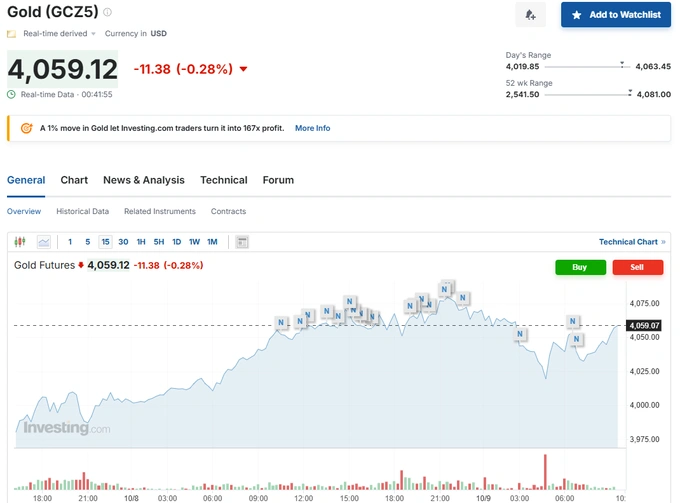
Task: Click the yellow flag icon by Real-time derived
Action: pos(12,33)
